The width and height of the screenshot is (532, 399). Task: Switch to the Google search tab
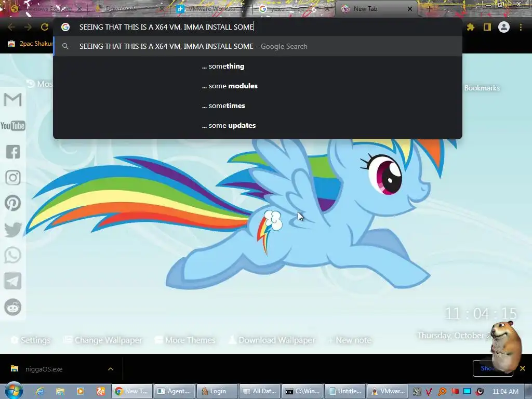coord(294,9)
